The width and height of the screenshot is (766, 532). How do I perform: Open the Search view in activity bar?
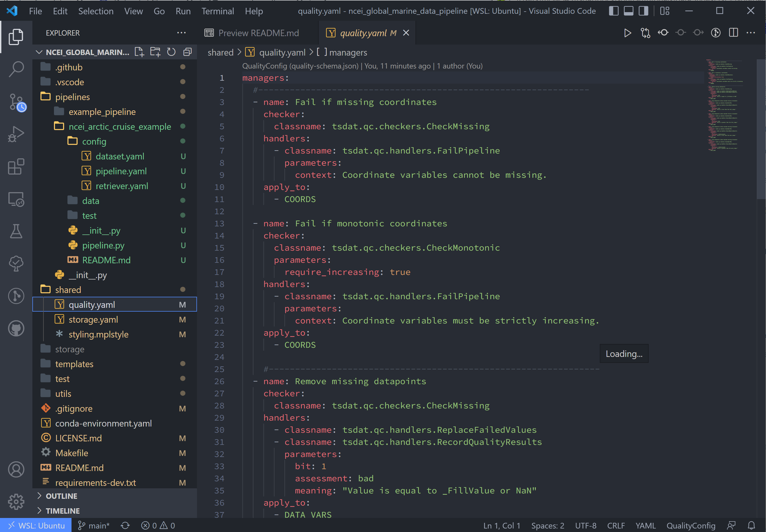16,69
